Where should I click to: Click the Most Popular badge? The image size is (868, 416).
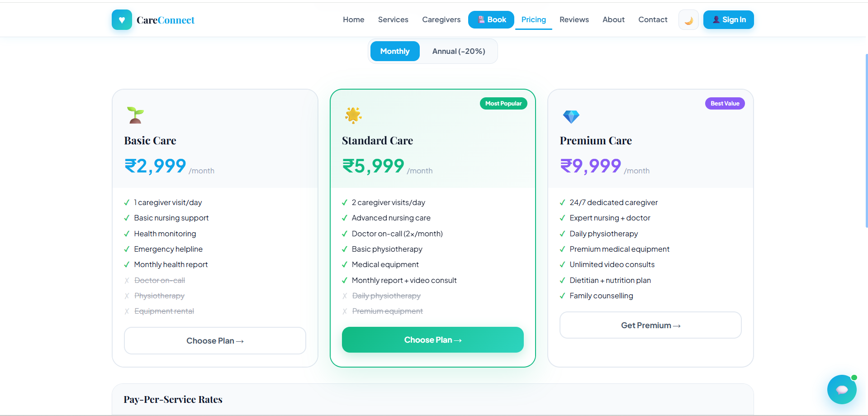503,104
